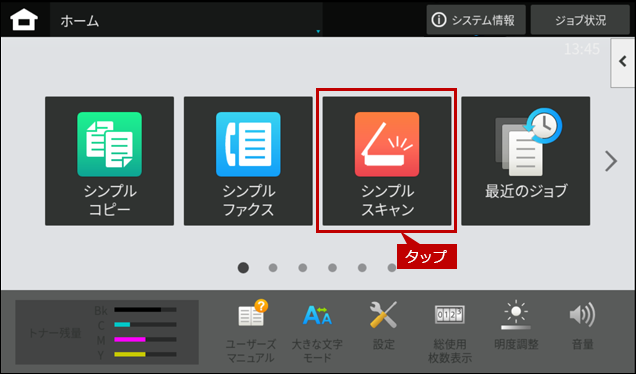
Task: Expand the side panel with left chevron
Action: pos(623,62)
